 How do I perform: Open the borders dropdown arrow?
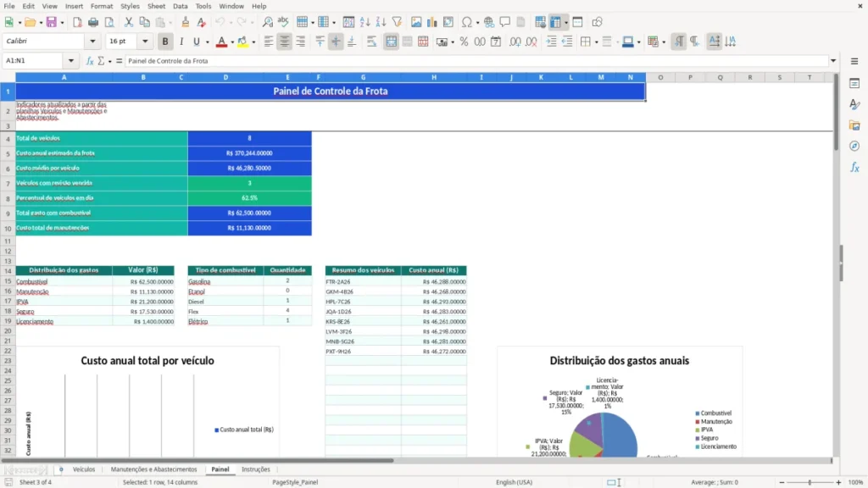click(x=596, y=42)
